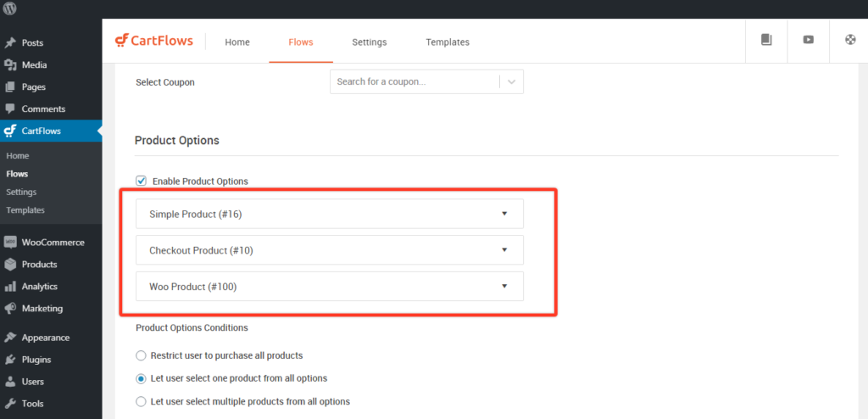Open Home submenu under CartFlows sidebar
This screenshot has width=868, height=419.
point(18,156)
